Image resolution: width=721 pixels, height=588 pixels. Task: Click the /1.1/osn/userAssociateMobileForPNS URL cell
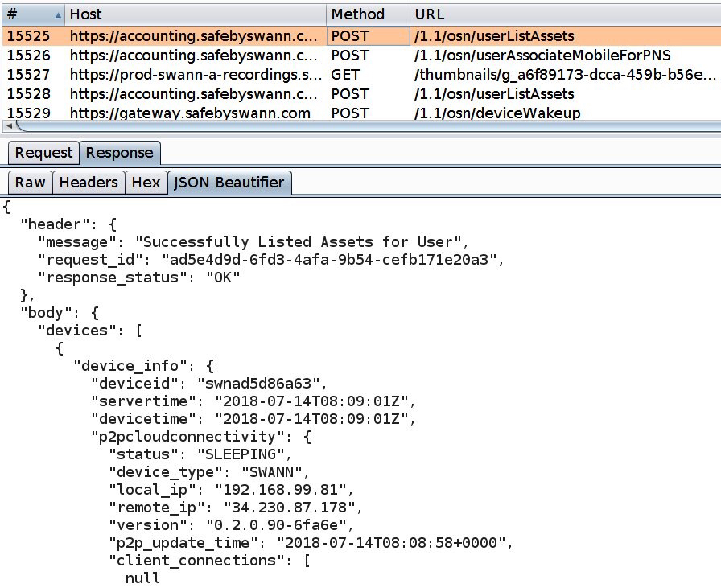pos(542,56)
